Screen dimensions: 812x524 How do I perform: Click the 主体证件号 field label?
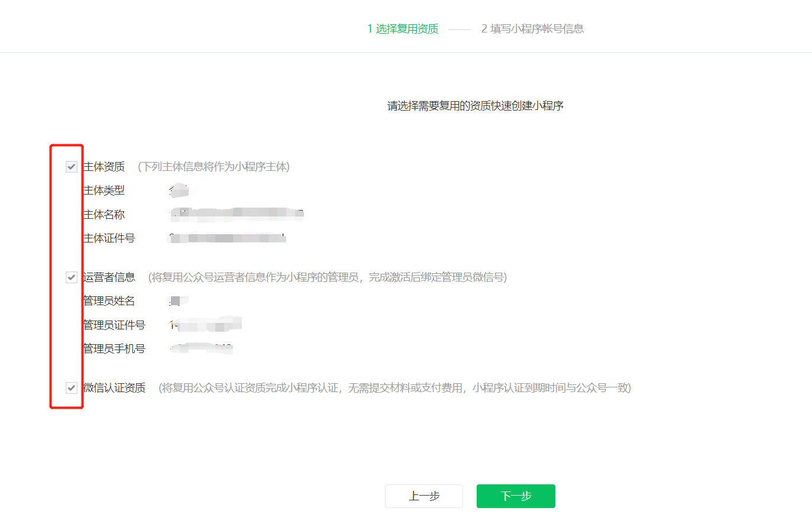[x=109, y=238]
